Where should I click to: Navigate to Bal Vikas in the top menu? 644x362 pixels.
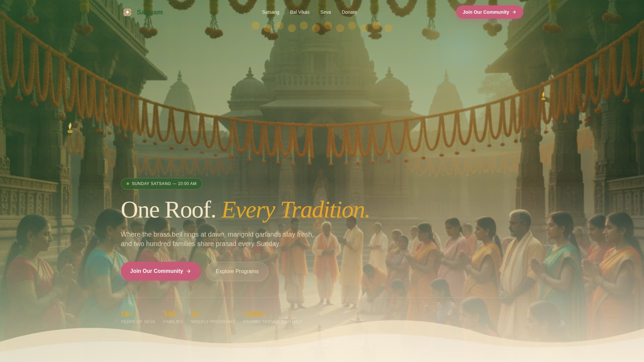pos(300,12)
